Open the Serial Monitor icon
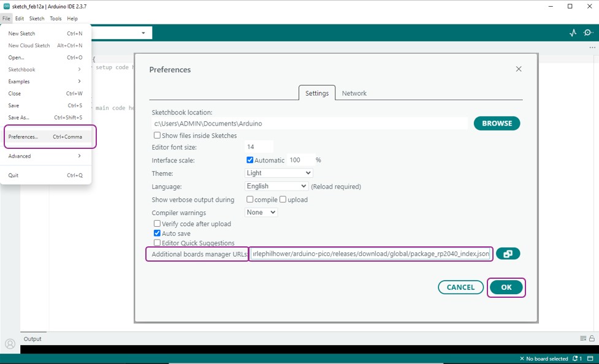Viewport: 599px width, 364px height. point(588,33)
